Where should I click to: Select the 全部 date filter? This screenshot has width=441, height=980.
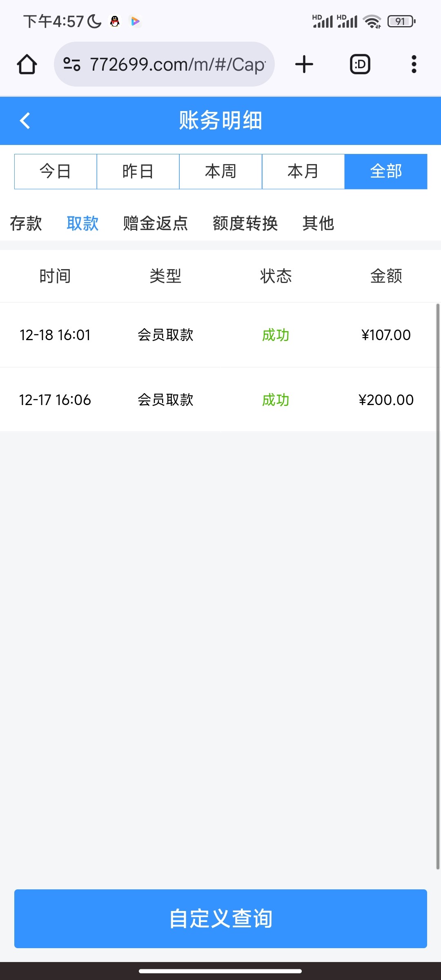[386, 171]
